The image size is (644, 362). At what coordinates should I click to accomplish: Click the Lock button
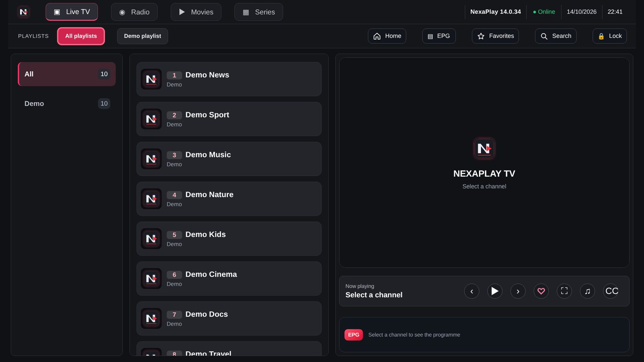(x=609, y=36)
